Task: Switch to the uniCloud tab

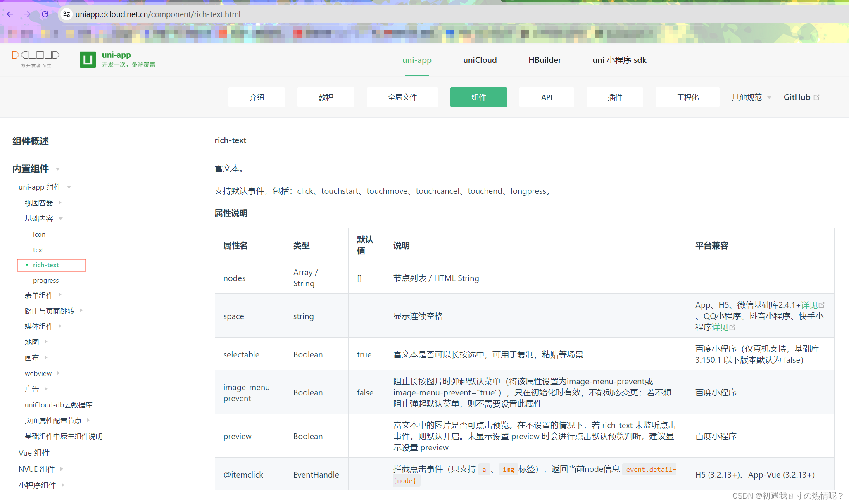Action: [480, 60]
